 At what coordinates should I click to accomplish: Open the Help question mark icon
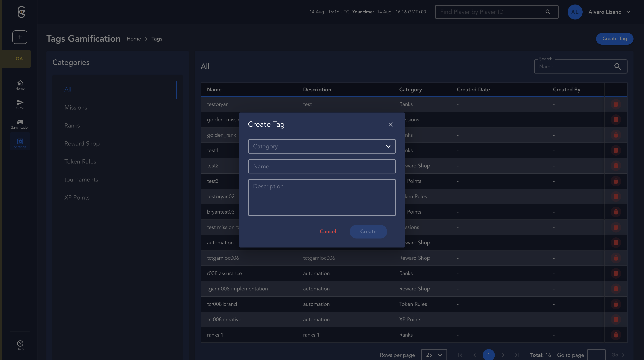20,343
